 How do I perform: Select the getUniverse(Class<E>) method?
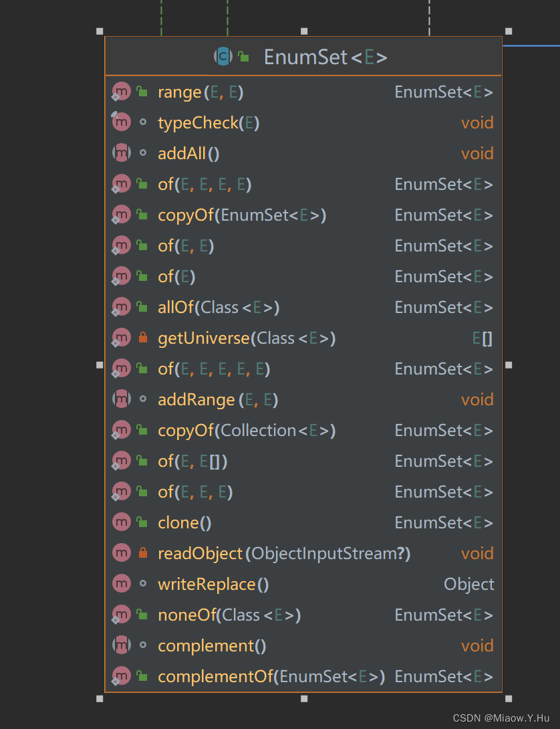[247, 339]
